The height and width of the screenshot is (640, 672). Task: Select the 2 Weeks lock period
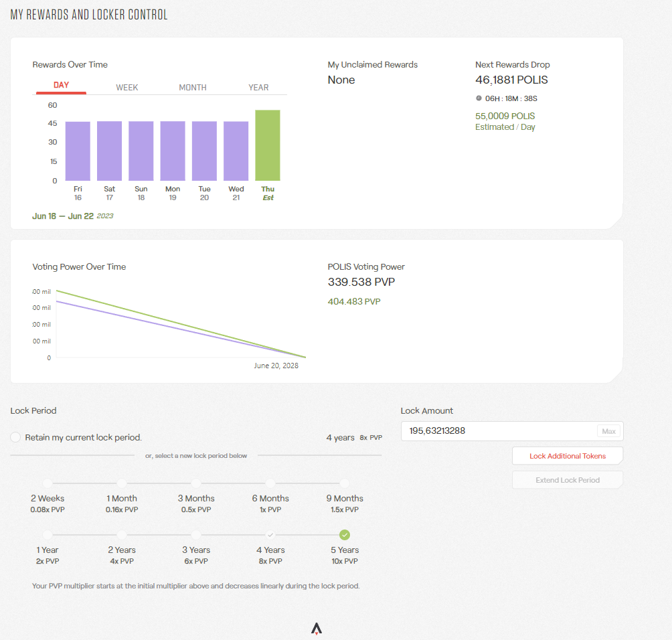pyautogui.click(x=48, y=483)
